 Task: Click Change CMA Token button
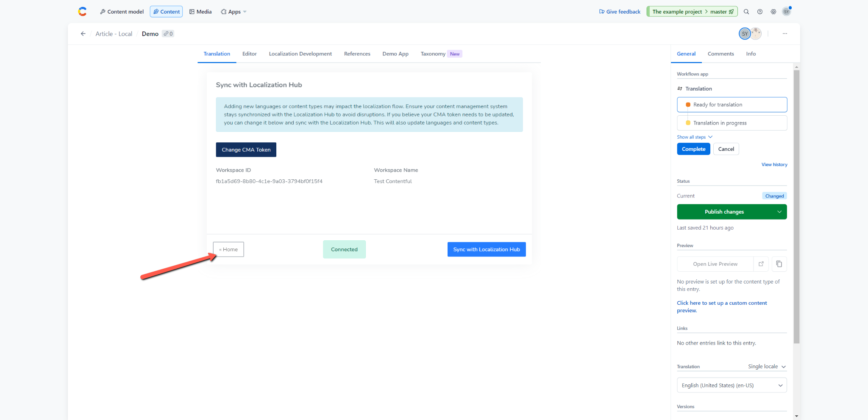pyautogui.click(x=246, y=150)
